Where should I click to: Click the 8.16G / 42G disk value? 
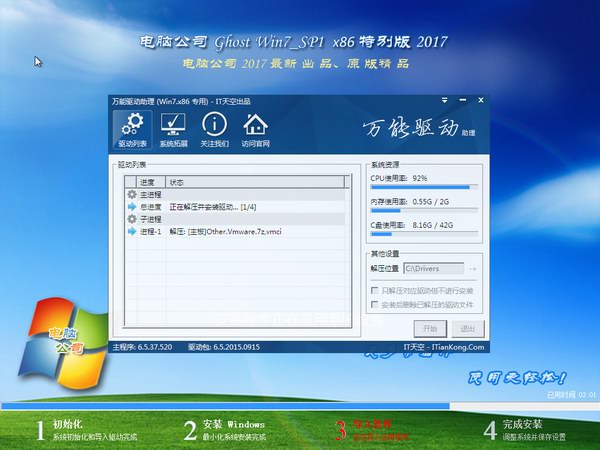(432, 225)
